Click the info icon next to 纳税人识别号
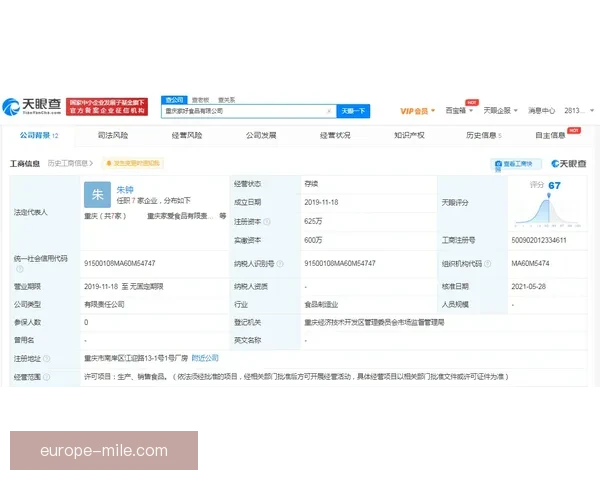Screen dimensions: 600x480 280,264
